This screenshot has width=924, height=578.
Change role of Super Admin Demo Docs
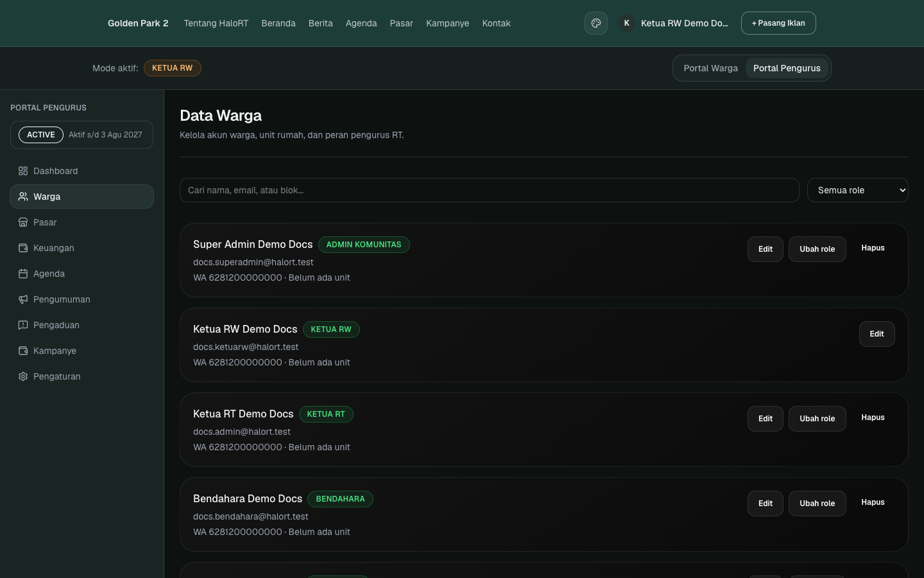point(817,249)
